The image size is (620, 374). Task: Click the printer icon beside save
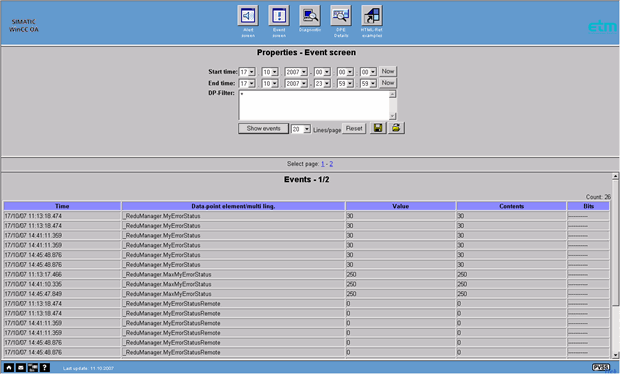tap(396, 128)
